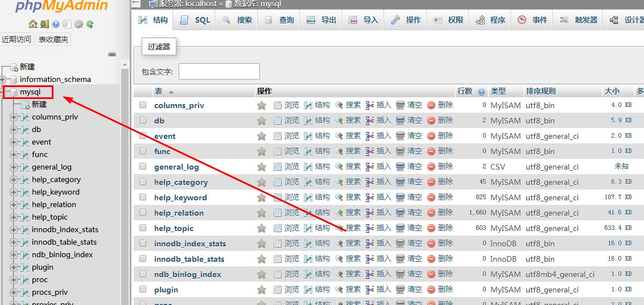This screenshot has height=305, width=644.
Task: Click new table icon under mysql tree
Action: coord(25,105)
